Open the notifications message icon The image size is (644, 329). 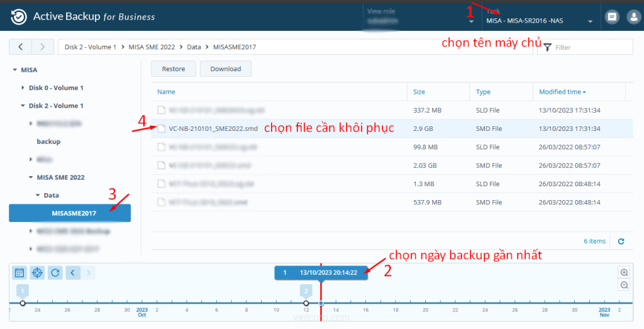tap(611, 17)
